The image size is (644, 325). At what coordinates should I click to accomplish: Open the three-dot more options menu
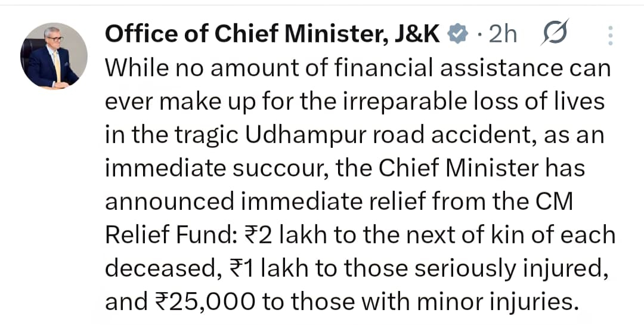(609, 36)
